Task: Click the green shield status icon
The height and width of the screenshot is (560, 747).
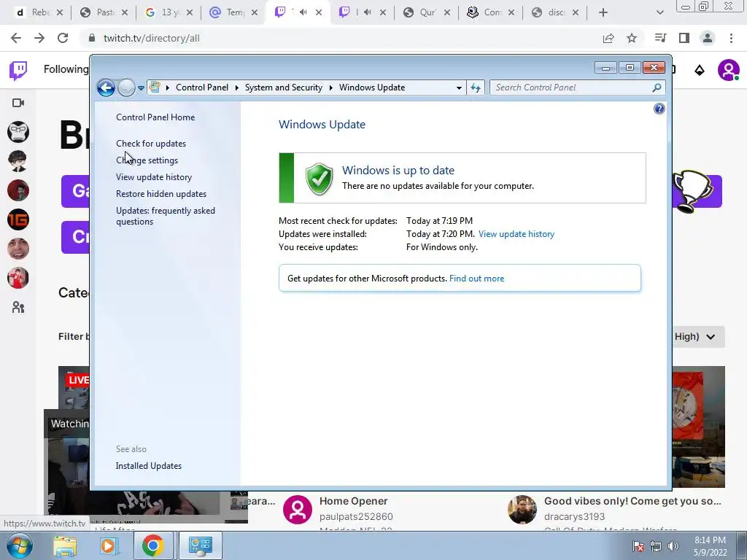Action: [x=320, y=179]
